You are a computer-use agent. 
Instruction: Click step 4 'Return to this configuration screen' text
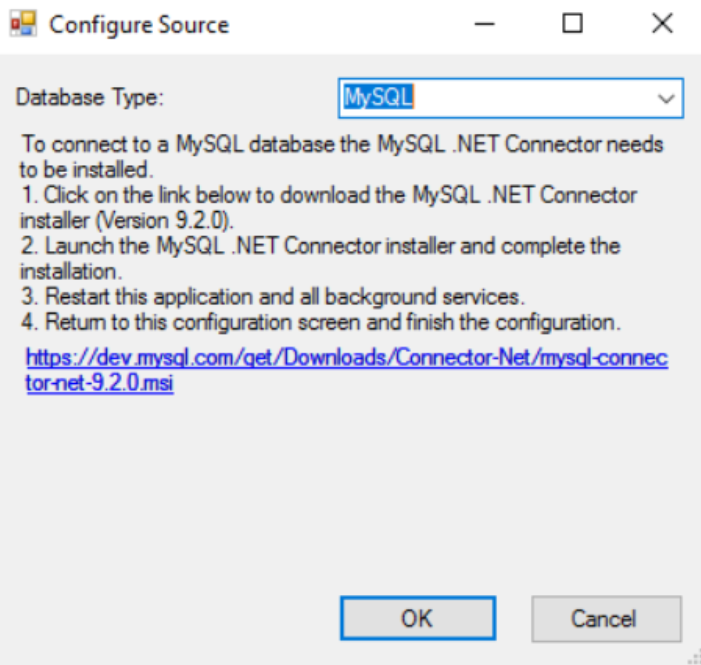[x=320, y=323]
